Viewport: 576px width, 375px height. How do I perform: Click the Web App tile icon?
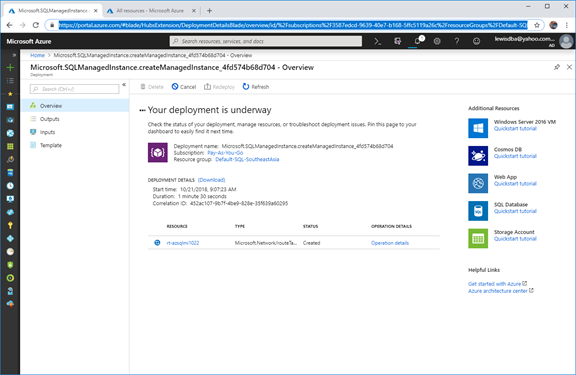pos(478,183)
